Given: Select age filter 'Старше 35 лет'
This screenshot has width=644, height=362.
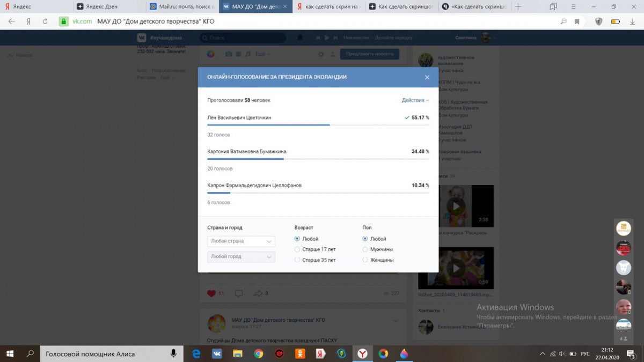Looking at the screenshot, I should (297, 260).
